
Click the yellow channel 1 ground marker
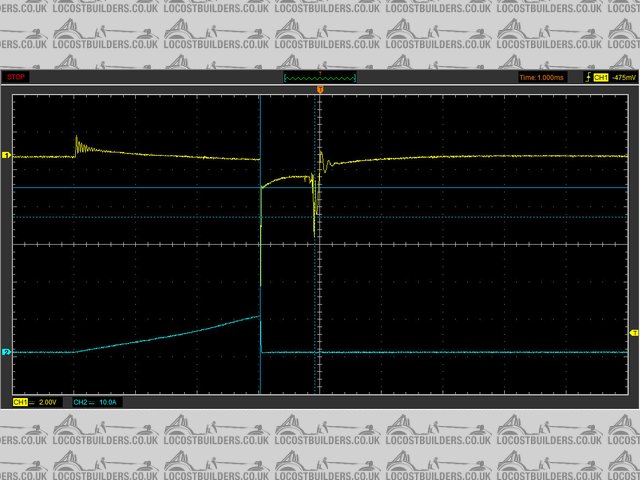click(x=6, y=155)
